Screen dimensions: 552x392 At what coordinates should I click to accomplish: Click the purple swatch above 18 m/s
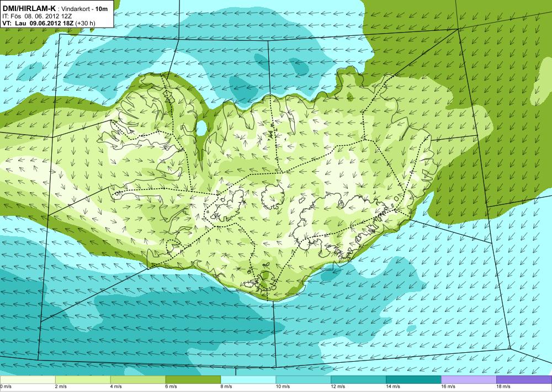click(x=524, y=380)
